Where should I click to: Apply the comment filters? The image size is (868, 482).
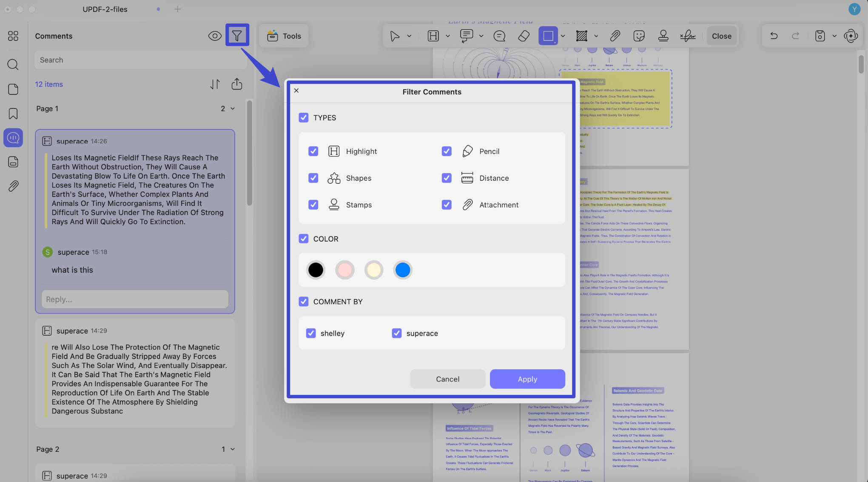[x=527, y=379]
